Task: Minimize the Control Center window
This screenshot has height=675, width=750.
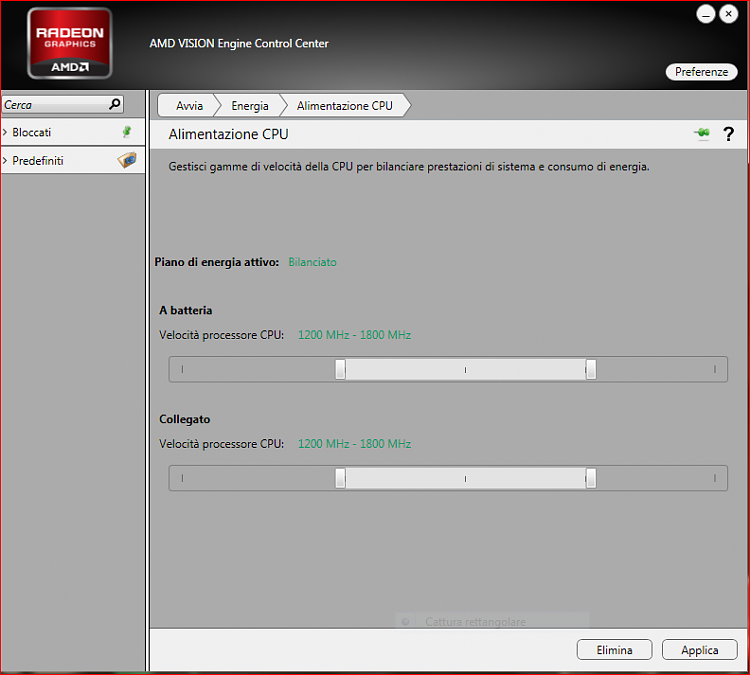Action: click(x=706, y=14)
